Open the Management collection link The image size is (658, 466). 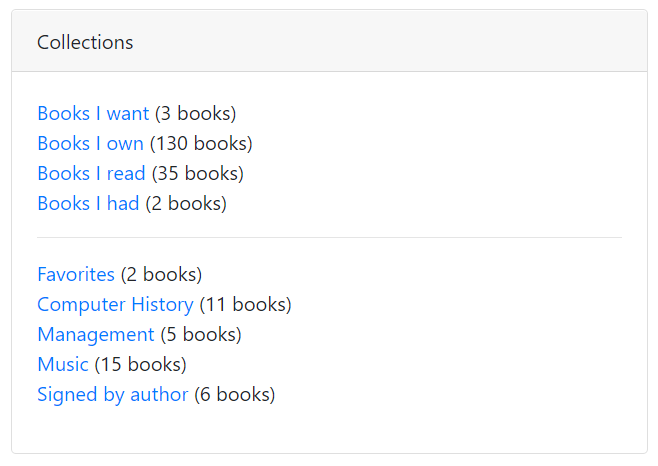coord(96,334)
